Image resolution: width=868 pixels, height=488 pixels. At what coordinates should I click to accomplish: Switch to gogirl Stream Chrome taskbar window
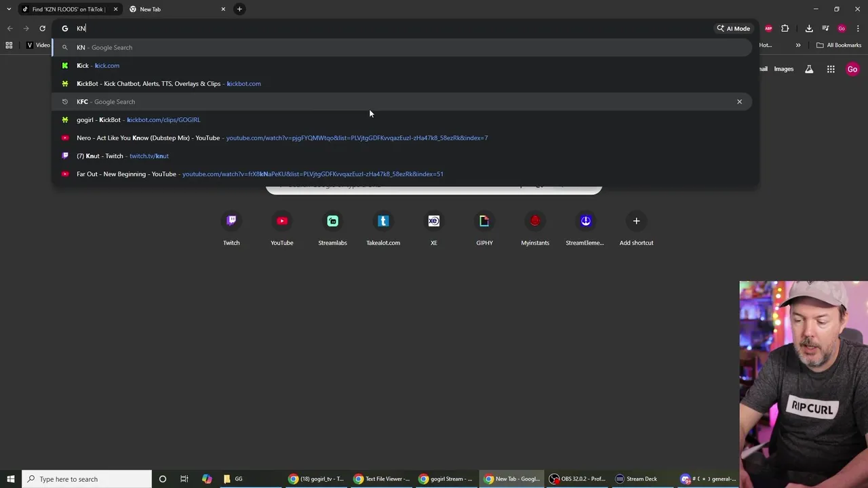[446, 479]
